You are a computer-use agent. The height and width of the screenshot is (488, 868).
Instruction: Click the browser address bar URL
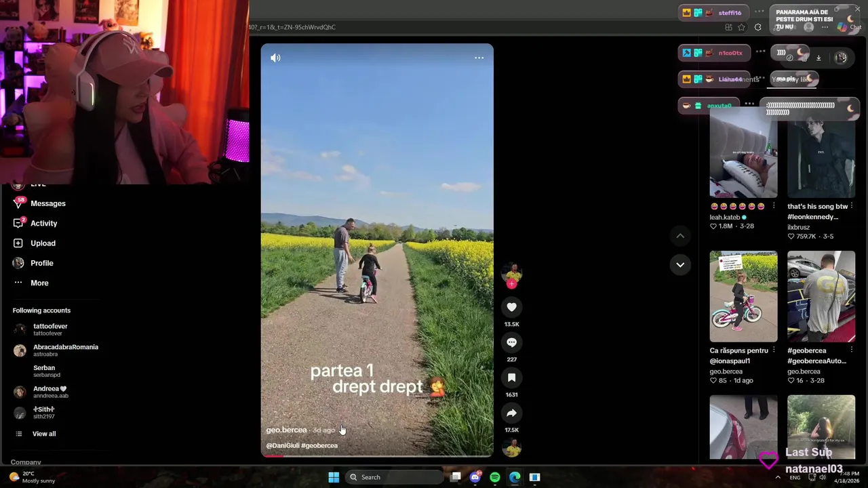click(x=292, y=27)
